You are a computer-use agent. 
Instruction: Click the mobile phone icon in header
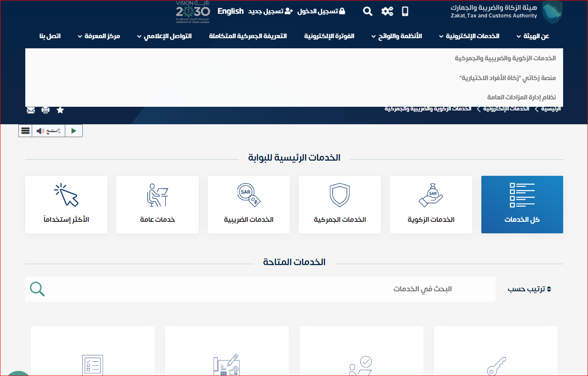(x=405, y=12)
